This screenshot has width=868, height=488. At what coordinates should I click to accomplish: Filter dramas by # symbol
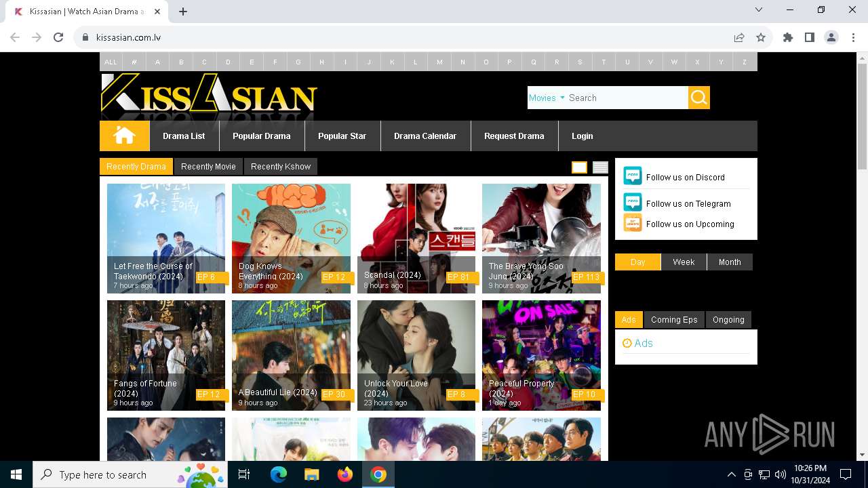click(134, 62)
